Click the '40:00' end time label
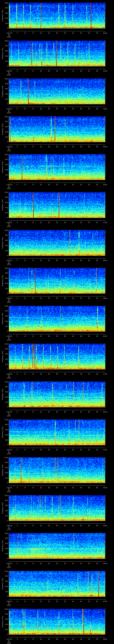 point(105,336)
